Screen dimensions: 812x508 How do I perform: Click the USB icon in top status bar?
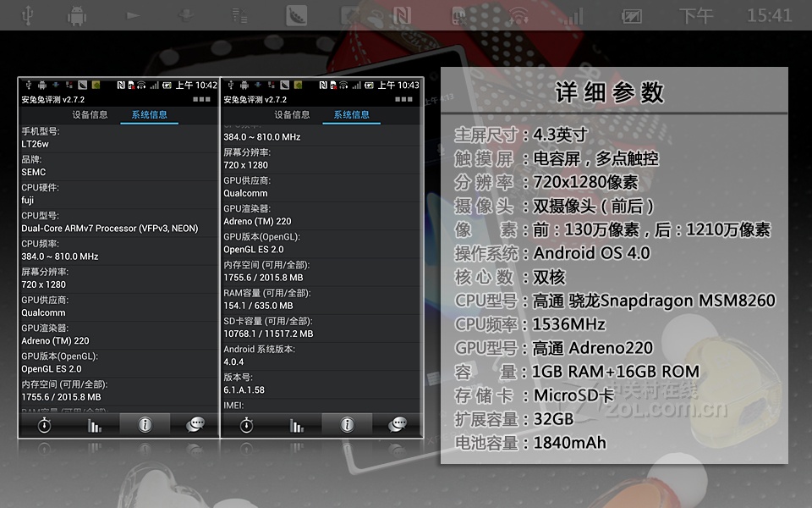point(28,15)
